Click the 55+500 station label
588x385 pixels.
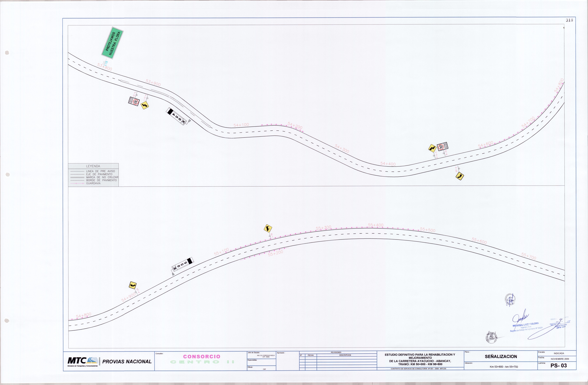[x=428, y=230]
